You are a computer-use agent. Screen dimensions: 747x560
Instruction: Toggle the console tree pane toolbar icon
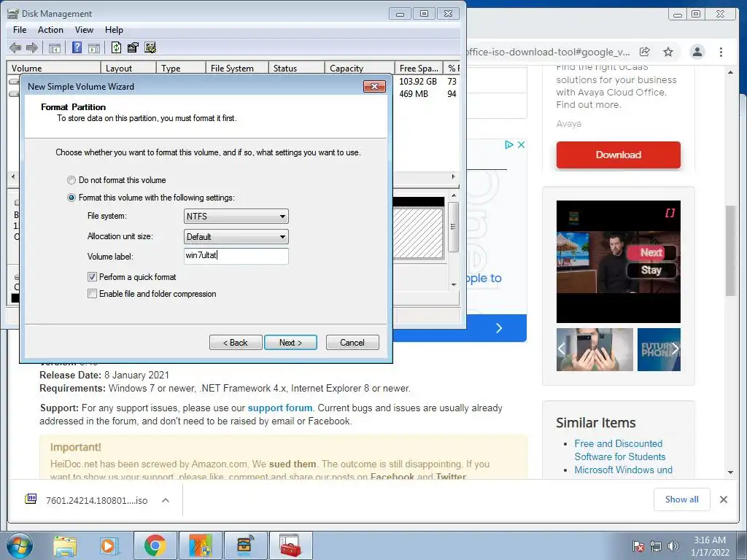point(54,47)
